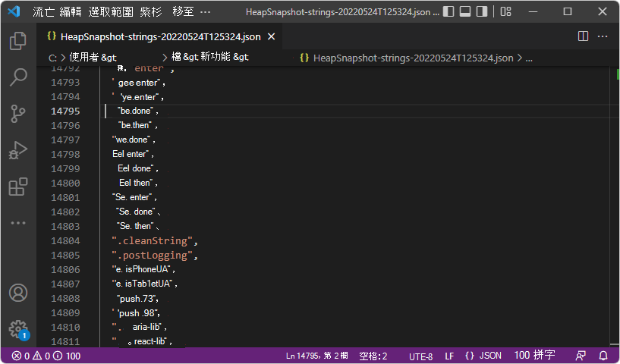Click the "be.then" string

(136, 125)
